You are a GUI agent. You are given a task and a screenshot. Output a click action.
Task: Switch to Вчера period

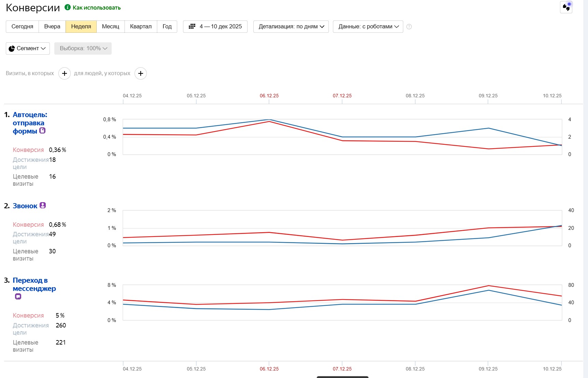click(x=52, y=27)
